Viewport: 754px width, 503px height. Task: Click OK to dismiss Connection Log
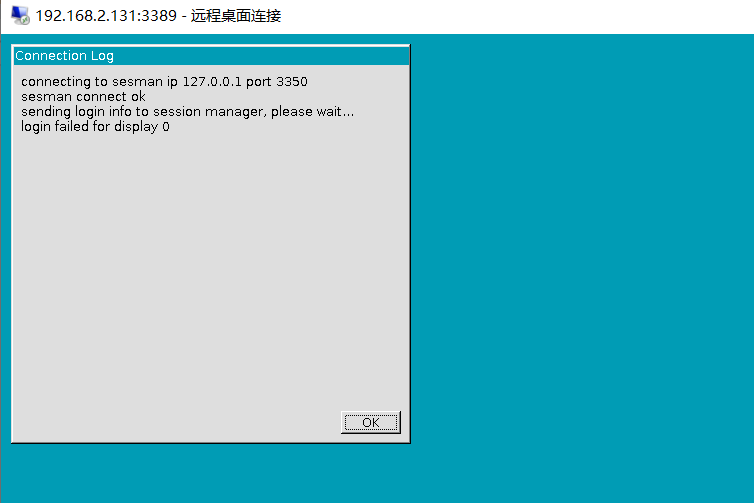point(371,423)
